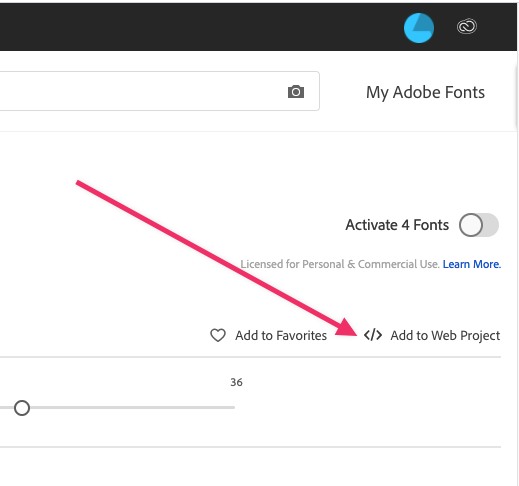519x486 pixels.
Task: Choose Add to Favorites text
Action: pyautogui.click(x=281, y=335)
